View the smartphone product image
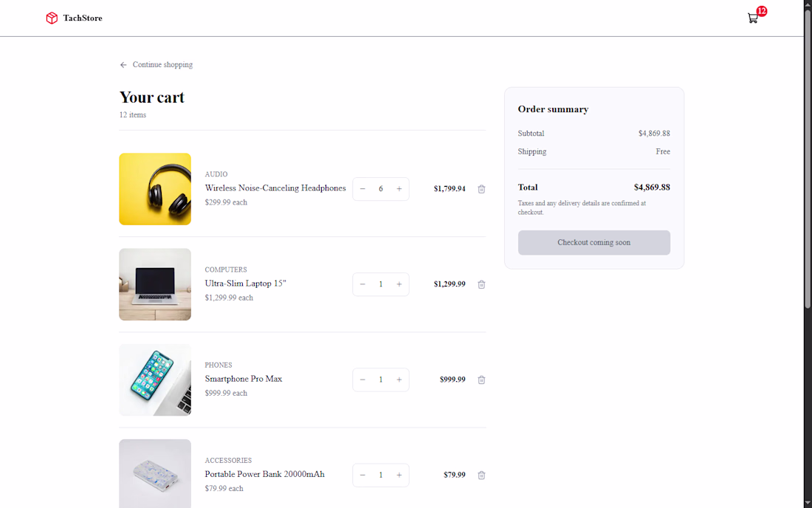Viewport: 812px width, 508px height. pyautogui.click(x=155, y=380)
